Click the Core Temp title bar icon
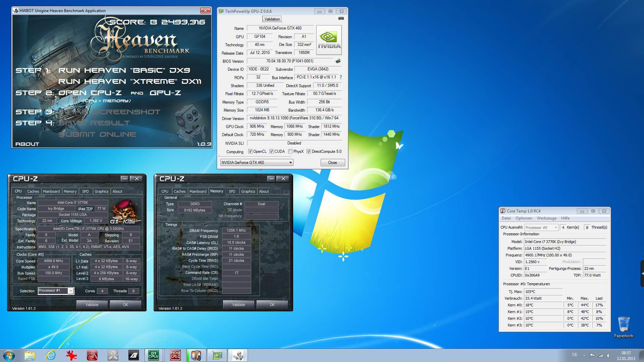Screen dimensions: 644x362 point(503,211)
